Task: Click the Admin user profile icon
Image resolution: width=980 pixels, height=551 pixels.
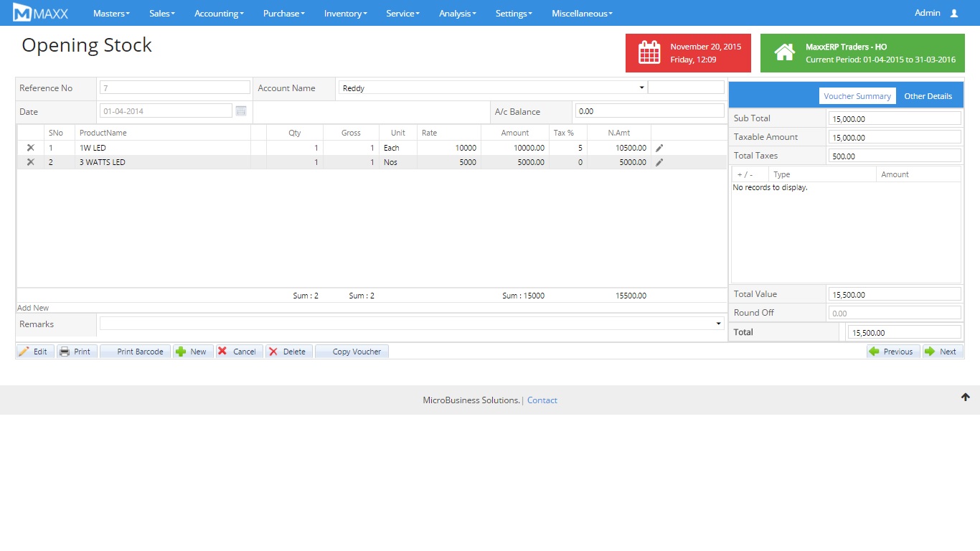Action: click(953, 14)
